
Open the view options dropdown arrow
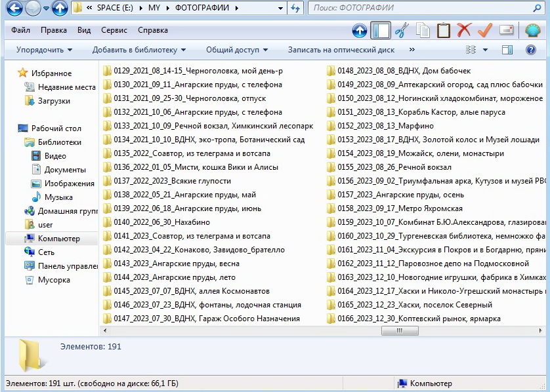point(485,50)
